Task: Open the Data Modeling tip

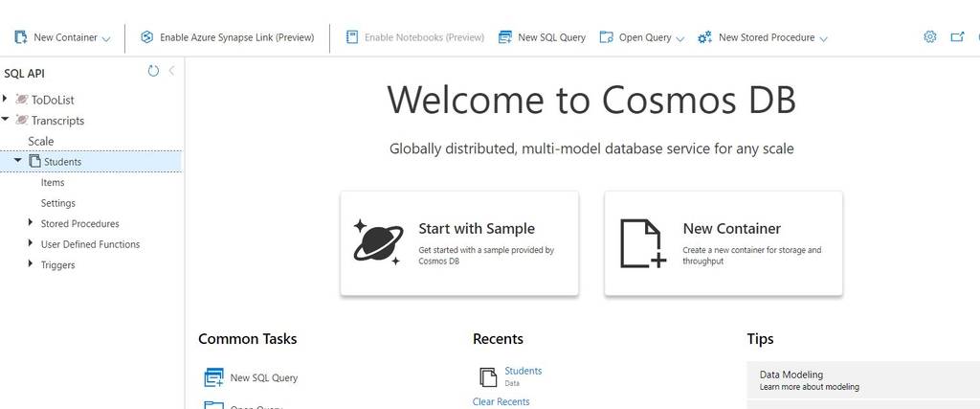Action: [863, 379]
